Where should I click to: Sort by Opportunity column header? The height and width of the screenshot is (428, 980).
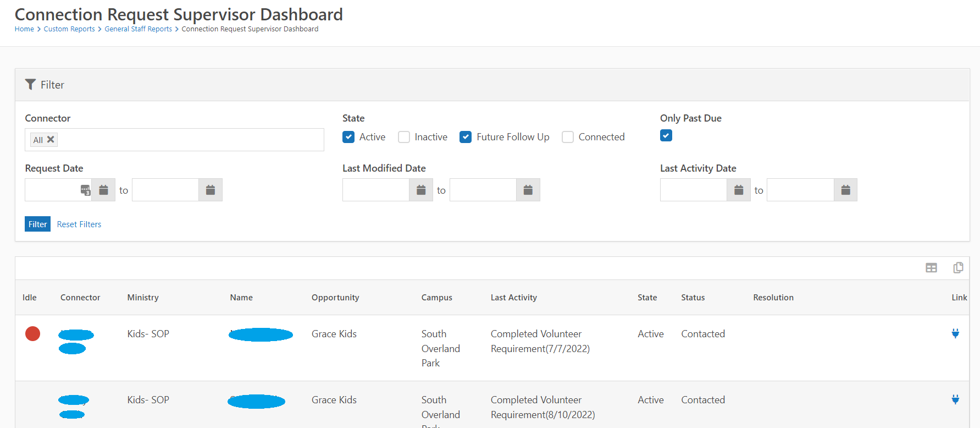[335, 298]
